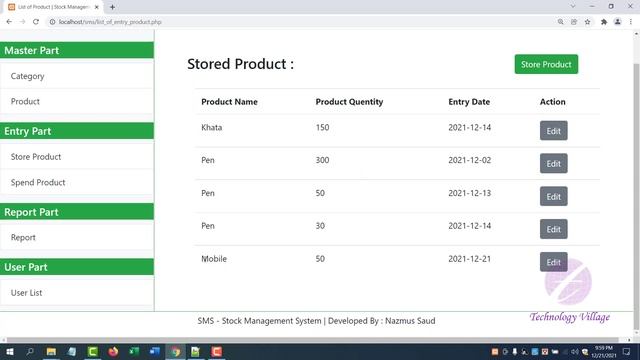Edit the Mobile 50 entry
The image size is (640, 360).
pos(553,262)
